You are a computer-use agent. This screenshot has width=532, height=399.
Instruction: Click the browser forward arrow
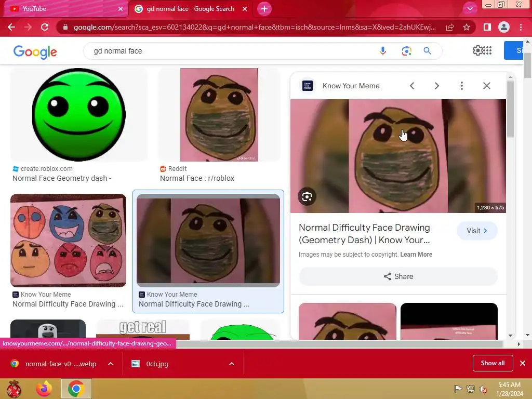[28, 27]
